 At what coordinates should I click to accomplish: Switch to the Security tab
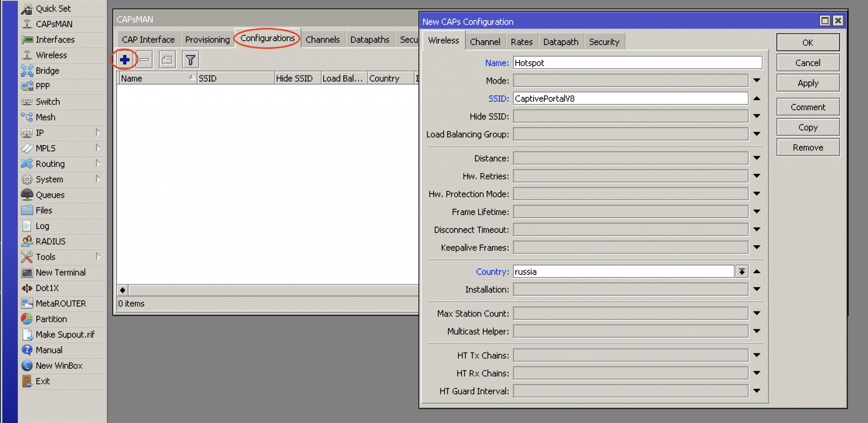pos(604,42)
